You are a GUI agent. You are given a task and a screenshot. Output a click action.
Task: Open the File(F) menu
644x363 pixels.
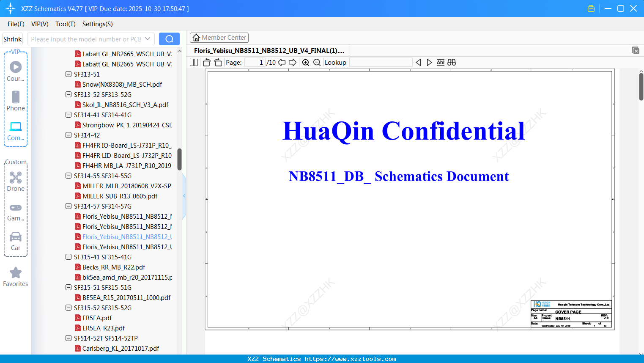(16, 24)
